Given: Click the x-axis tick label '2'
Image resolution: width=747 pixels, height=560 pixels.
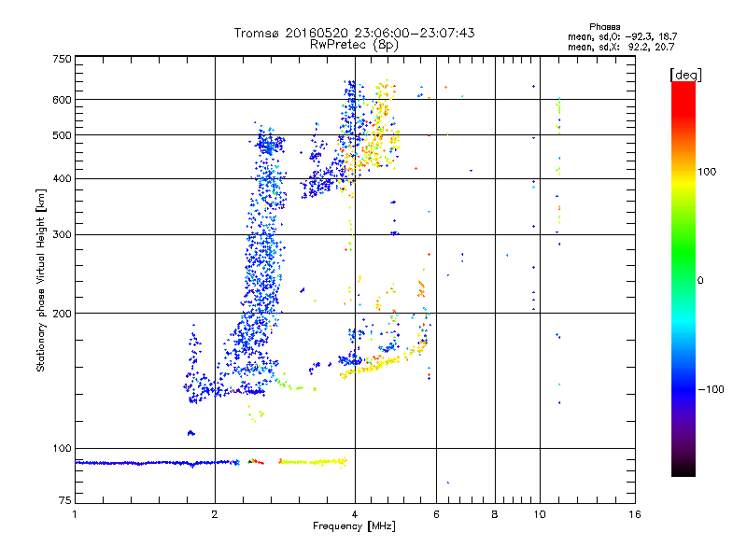Looking at the screenshot, I should coord(215,514).
